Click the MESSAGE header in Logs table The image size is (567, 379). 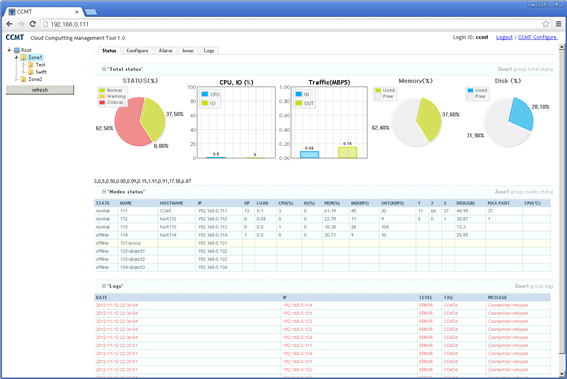pos(497,297)
